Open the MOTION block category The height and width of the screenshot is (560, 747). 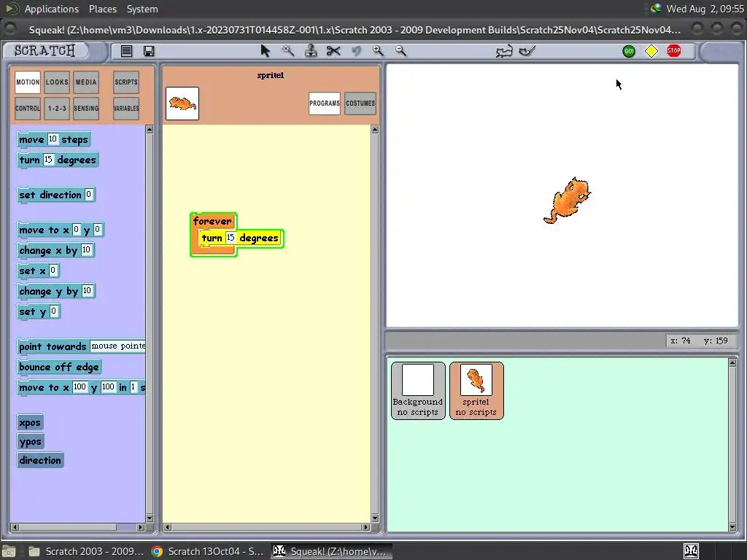coord(28,82)
